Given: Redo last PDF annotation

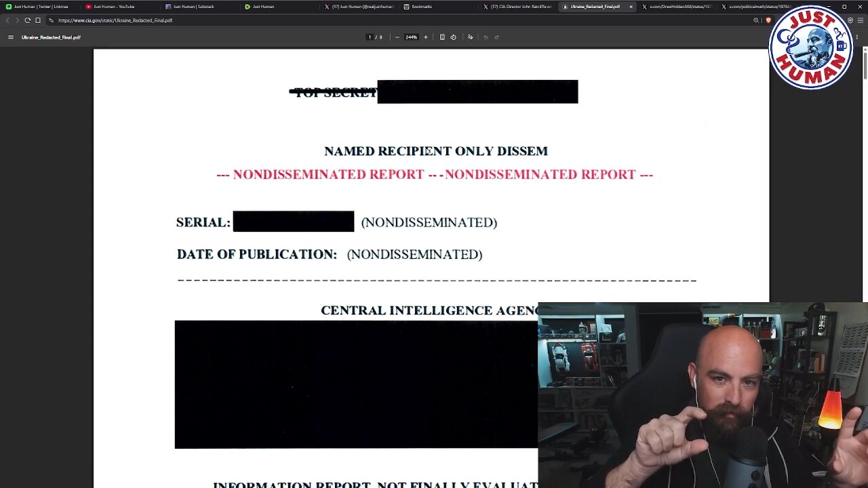Looking at the screenshot, I should coord(496,37).
